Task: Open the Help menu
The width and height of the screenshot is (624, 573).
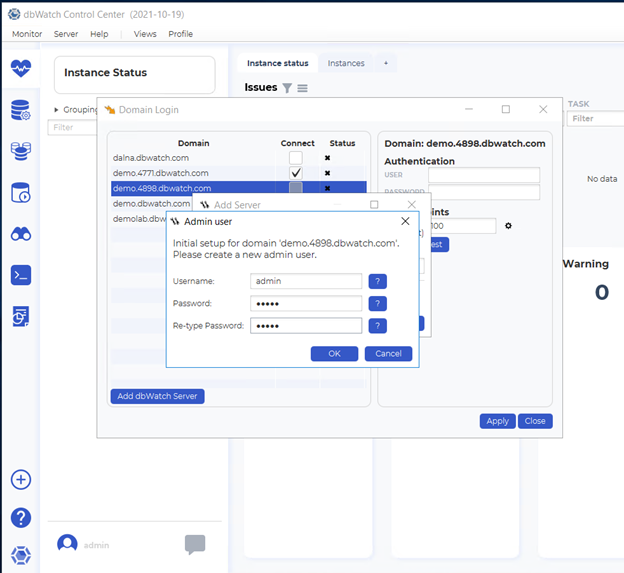Action: point(99,34)
